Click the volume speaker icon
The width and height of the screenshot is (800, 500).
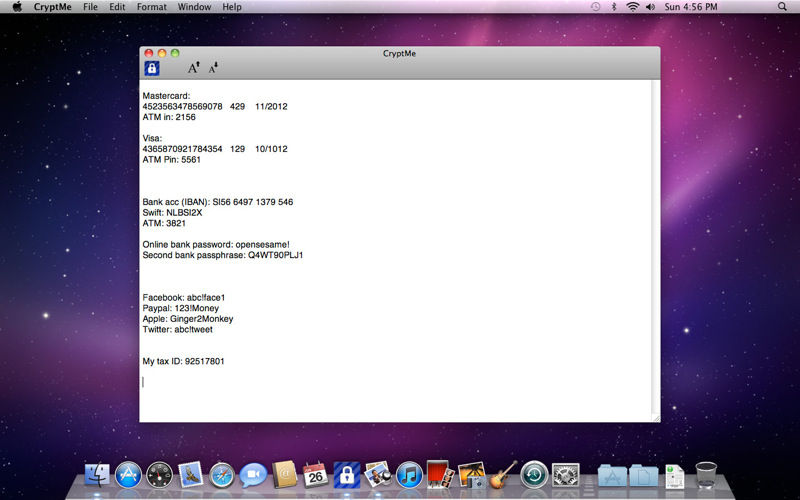(650, 7)
